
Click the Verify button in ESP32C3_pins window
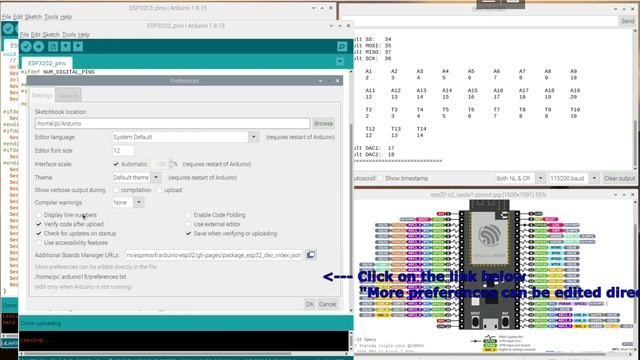tap(8, 29)
